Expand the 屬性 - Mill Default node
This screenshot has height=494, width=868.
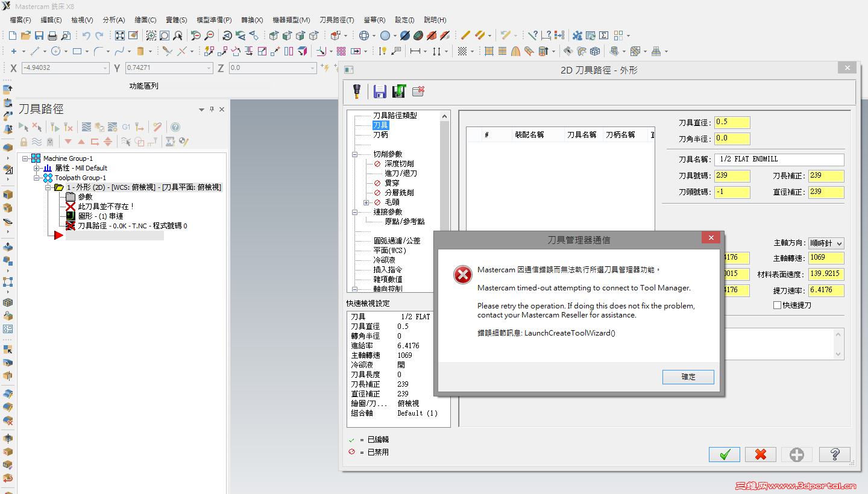tap(36, 168)
